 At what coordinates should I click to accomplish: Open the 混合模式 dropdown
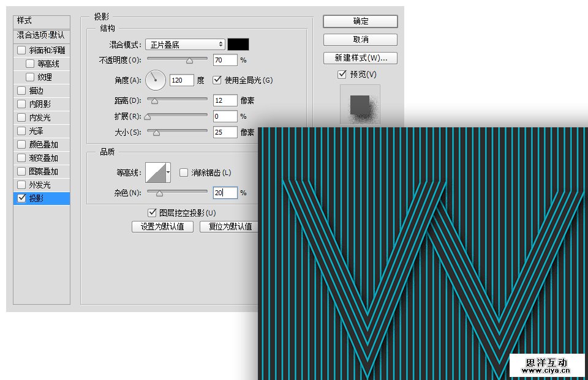point(185,45)
